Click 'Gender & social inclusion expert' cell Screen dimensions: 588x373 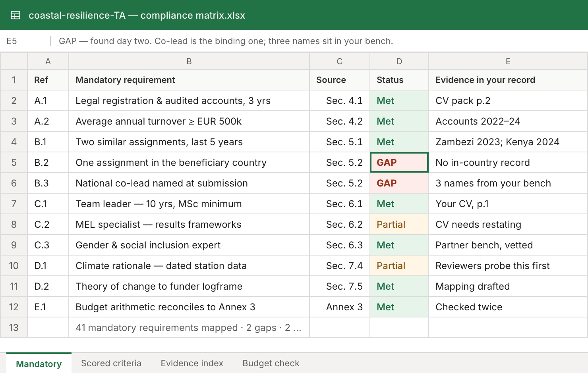[x=189, y=245]
